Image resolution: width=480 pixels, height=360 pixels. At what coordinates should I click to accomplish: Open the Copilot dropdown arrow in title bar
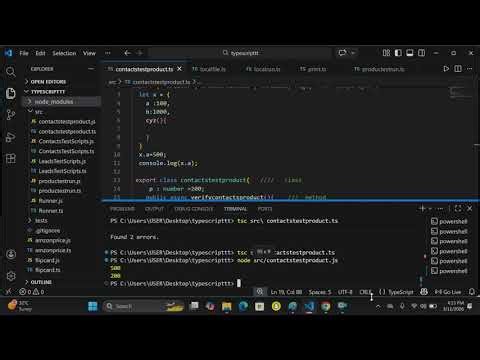pyautogui.click(x=353, y=53)
